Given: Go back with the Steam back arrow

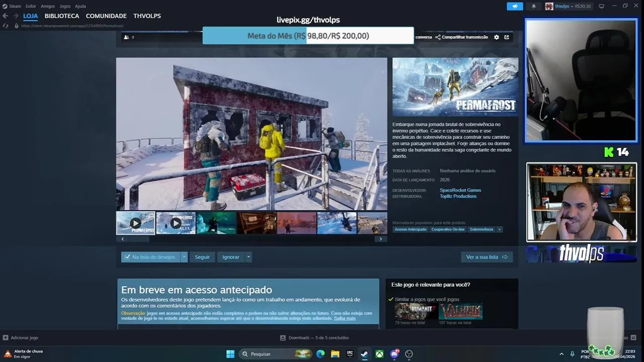Looking at the screenshot, I should pos(5,16).
